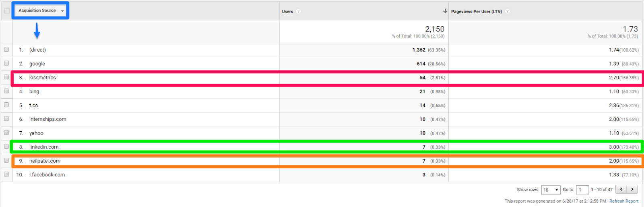The image size is (644, 207).
Task: Check the google row checkbox
Action: 6,63
